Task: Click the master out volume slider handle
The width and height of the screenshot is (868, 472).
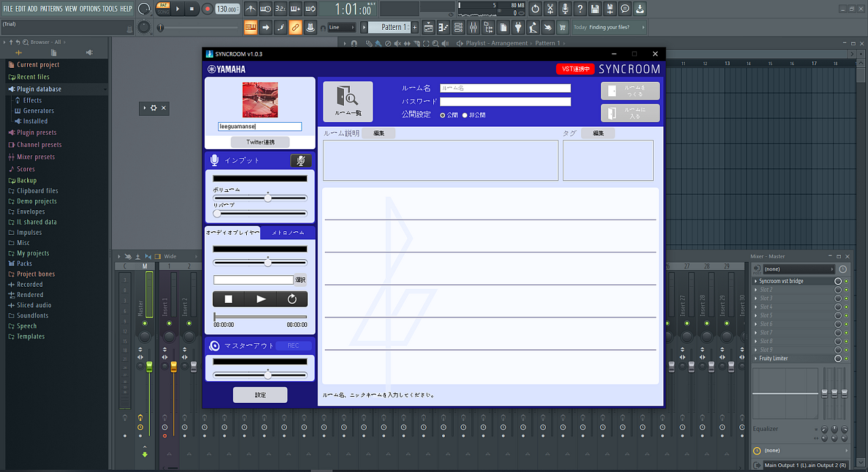Action: [268, 375]
